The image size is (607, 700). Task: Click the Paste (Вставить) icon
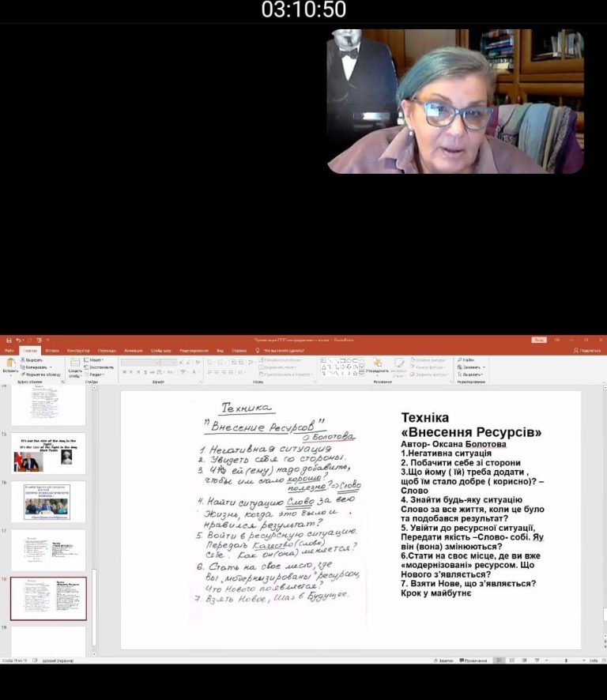pyautogui.click(x=10, y=363)
